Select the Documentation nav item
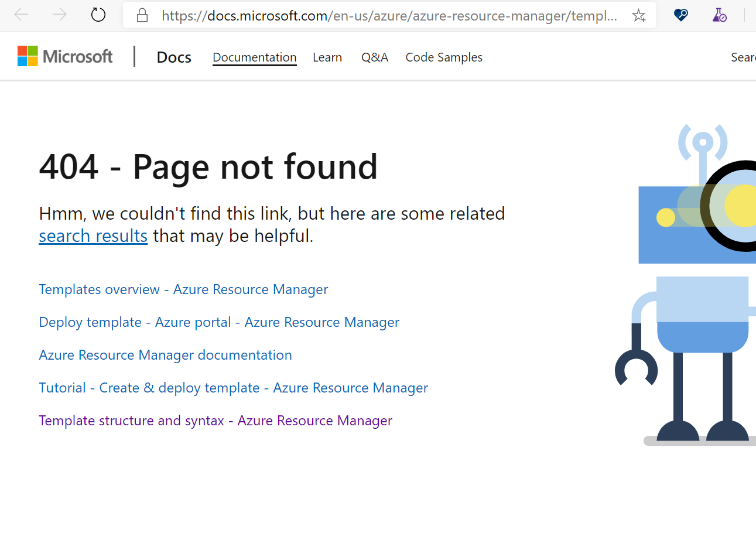 click(x=255, y=57)
